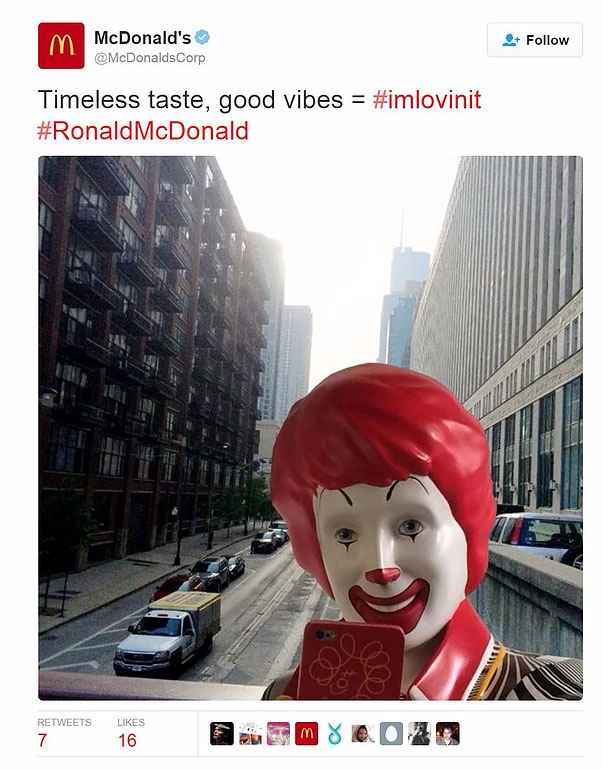Image resolution: width=603 pixels, height=770 pixels.
Task: Open the red McDonald's logo liker avatar
Action: [x=306, y=734]
